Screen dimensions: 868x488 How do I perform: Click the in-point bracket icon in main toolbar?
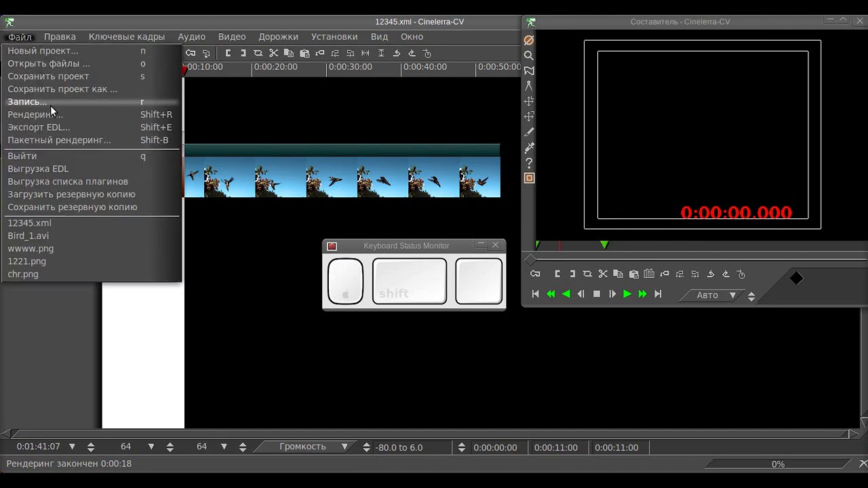point(228,53)
